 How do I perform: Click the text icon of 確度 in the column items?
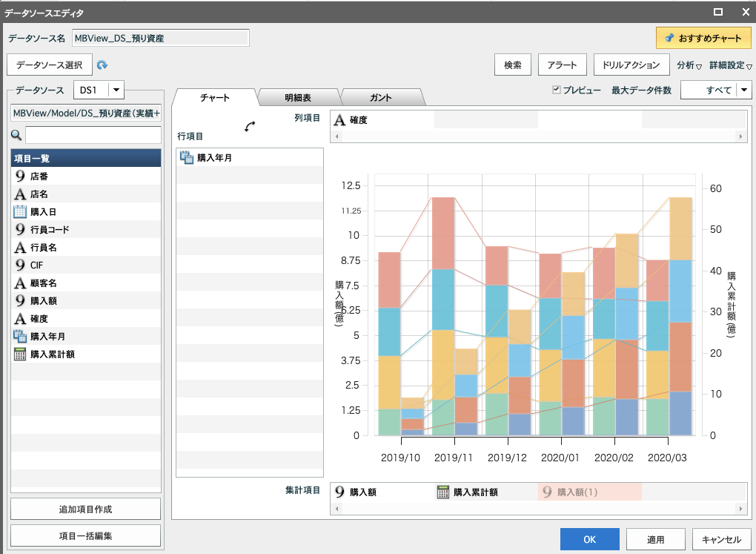coord(339,119)
